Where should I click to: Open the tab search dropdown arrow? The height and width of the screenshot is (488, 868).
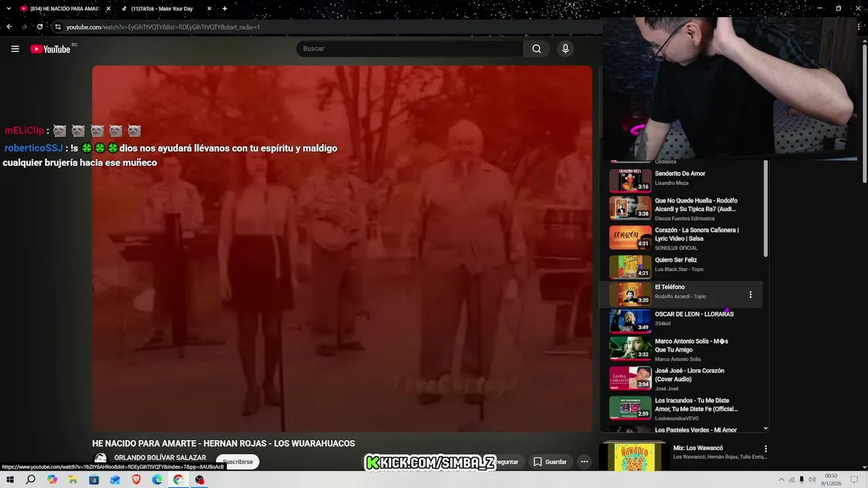coord(8,8)
